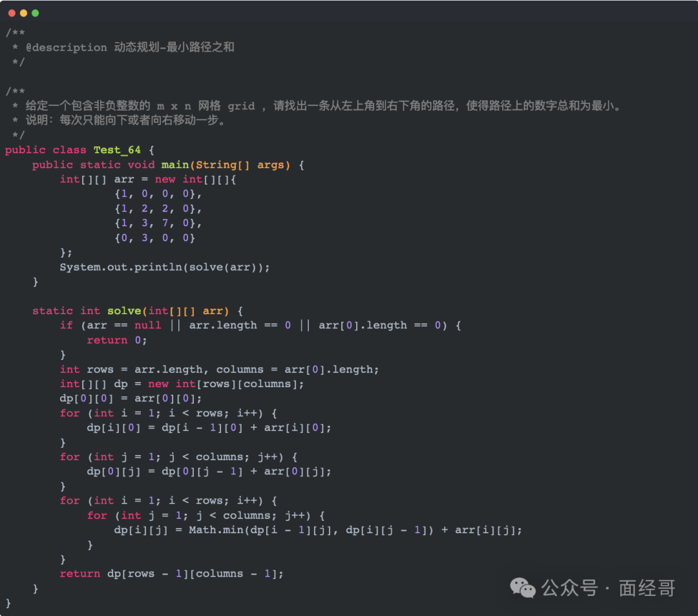Click the red window control dot
Viewport: 698px width, 616px height.
click(x=12, y=12)
